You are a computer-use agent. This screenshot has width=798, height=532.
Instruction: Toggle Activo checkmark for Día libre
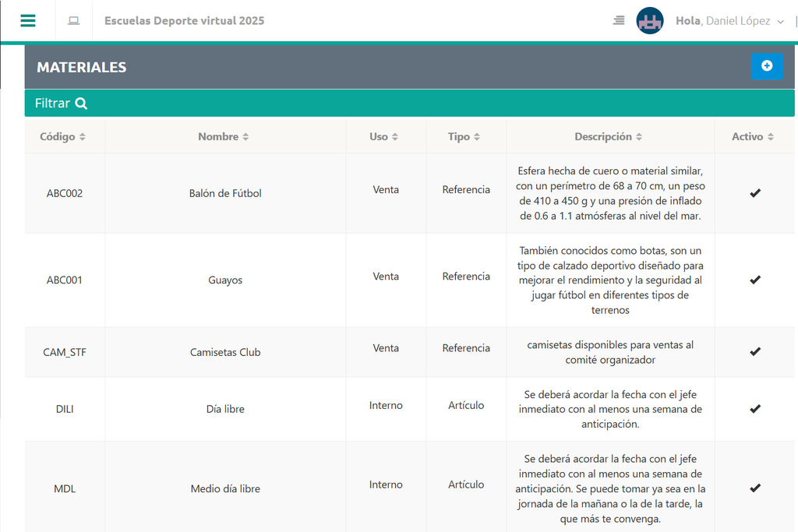pyautogui.click(x=754, y=409)
